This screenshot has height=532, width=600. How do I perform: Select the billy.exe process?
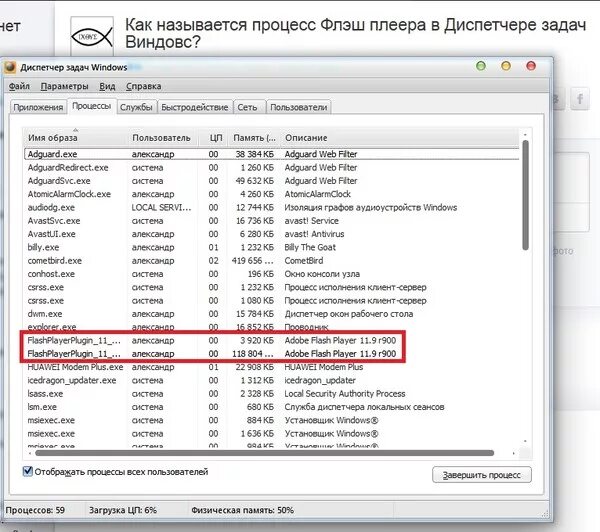(272, 247)
